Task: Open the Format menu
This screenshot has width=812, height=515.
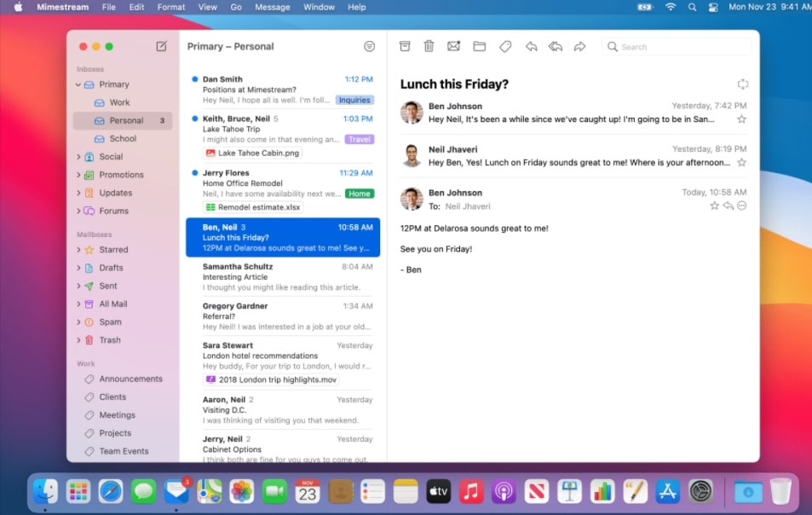Action: click(x=171, y=7)
